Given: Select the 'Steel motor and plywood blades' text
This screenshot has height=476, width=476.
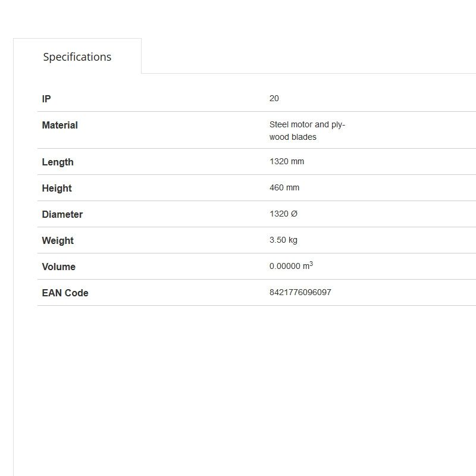Looking at the screenshot, I should 306,131.
